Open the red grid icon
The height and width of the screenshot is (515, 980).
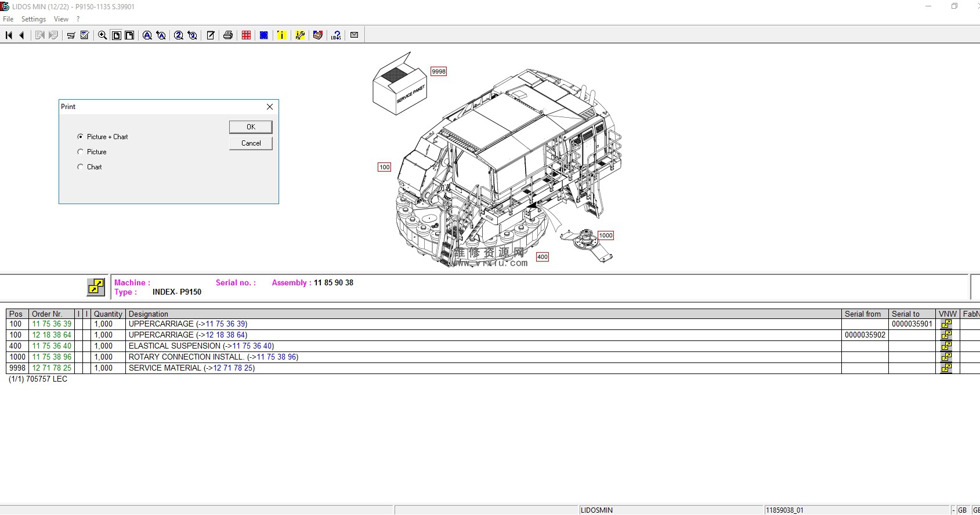pyautogui.click(x=246, y=35)
